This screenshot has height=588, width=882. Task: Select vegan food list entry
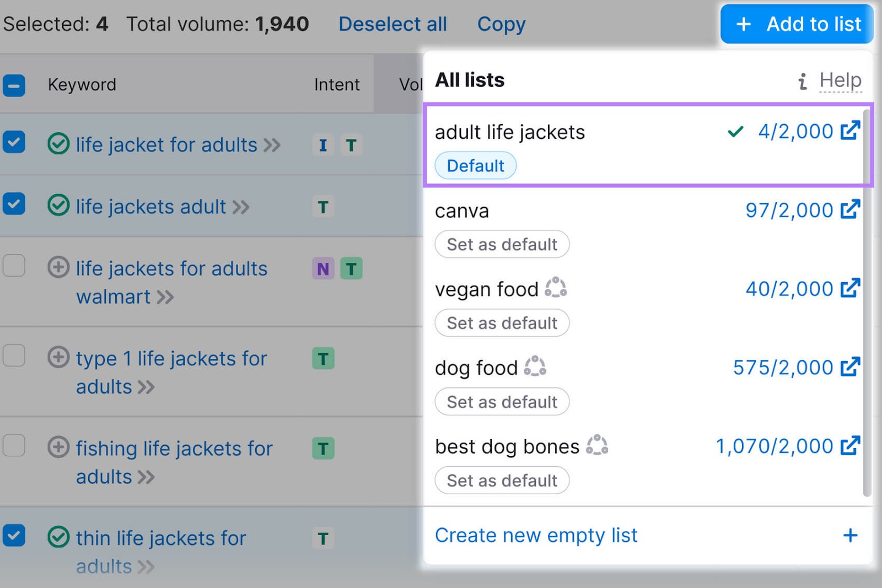click(x=644, y=306)
